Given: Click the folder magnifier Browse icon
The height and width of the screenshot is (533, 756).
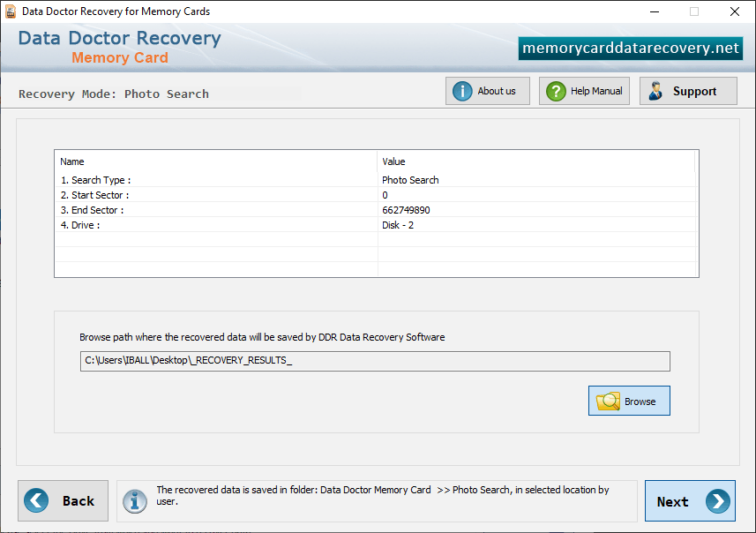Looking at the screenshot, I should coord(608,401).
